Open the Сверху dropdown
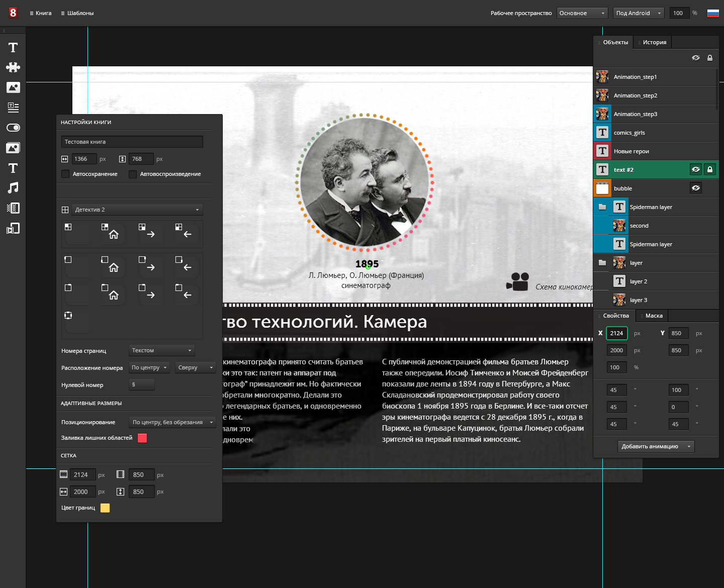 195,367
